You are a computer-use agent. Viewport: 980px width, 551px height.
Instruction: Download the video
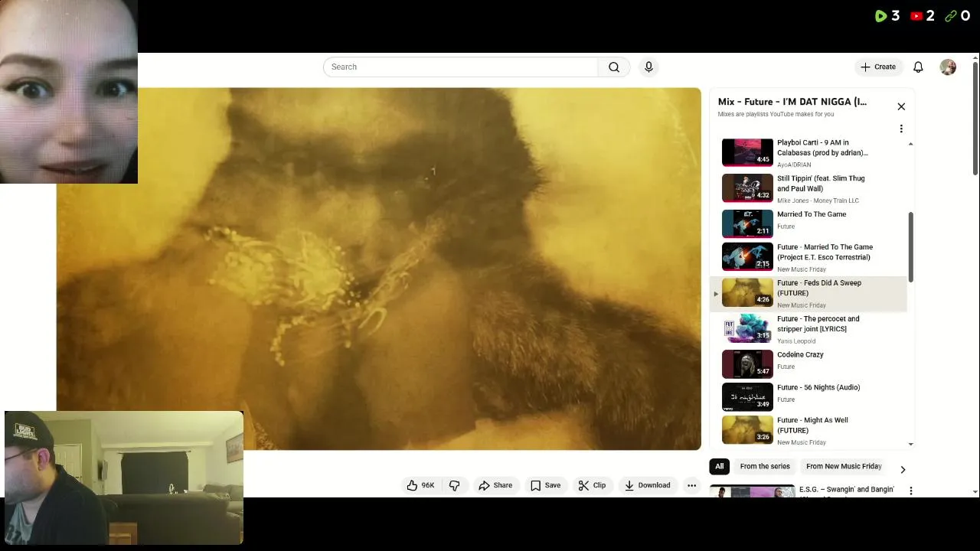(647, 485)
